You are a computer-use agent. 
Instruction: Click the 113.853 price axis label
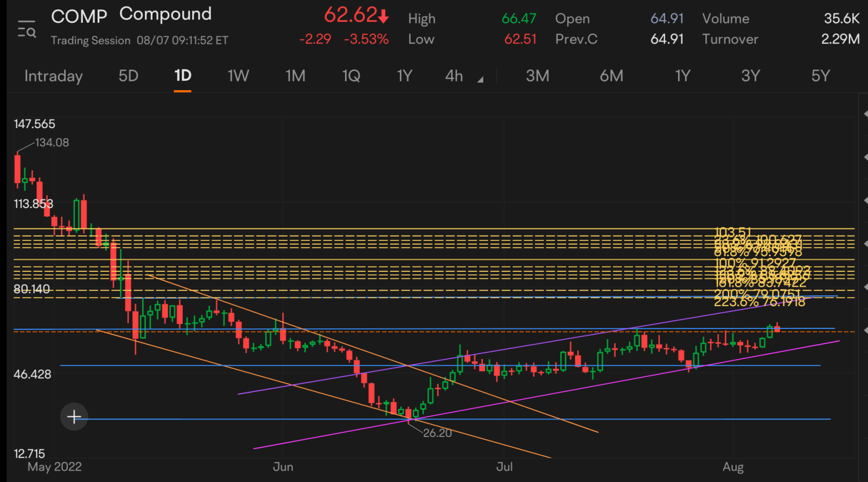[x=34, y=204]
